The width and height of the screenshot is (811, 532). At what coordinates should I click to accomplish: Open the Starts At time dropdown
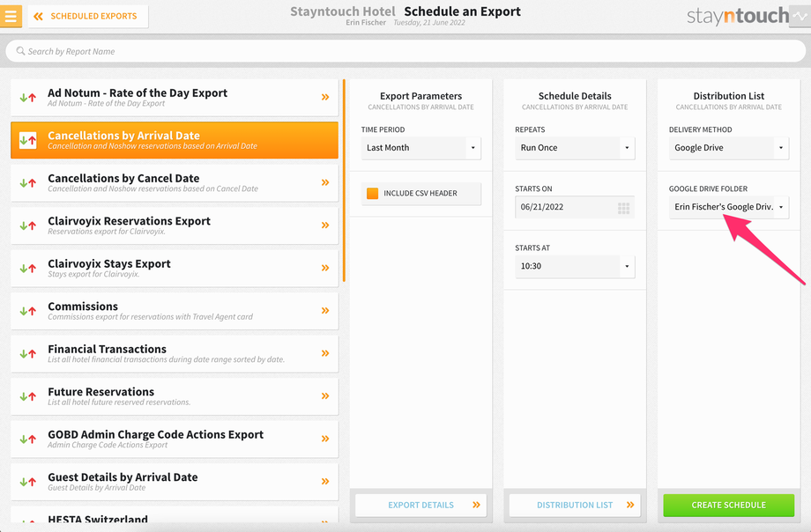575,266
